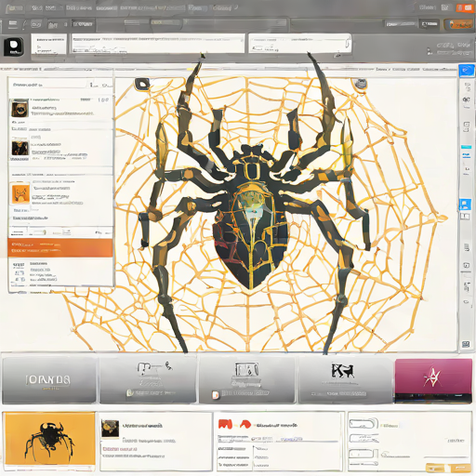
Task: Click the grid icon at the right sidebar bottom
Action: pos(466,344)
